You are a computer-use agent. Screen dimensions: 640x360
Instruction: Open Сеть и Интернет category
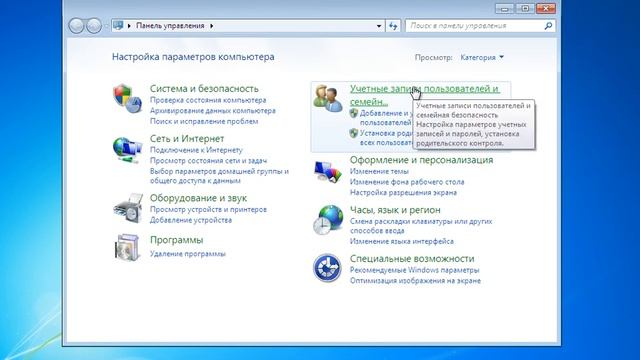pos(187,139)
